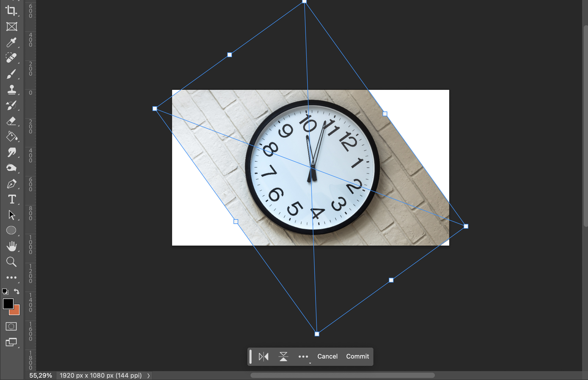Click Commit to apply the transform
This screenshot has width=588, height=380.
[357, 357]
